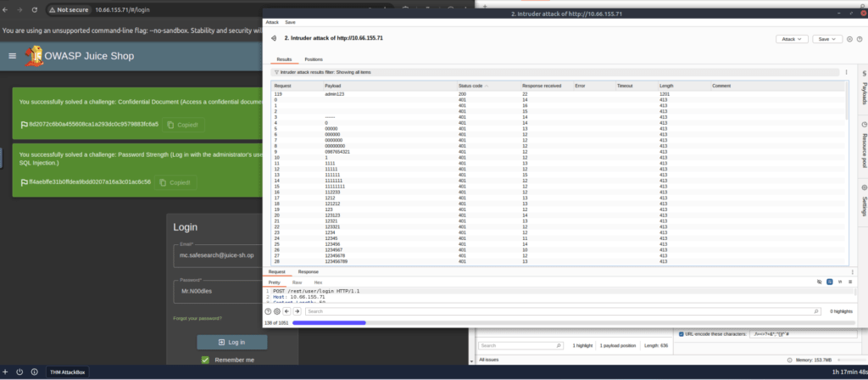Sort by the Length column header
This screenshot has width=868, height=380.
point(684,86)
